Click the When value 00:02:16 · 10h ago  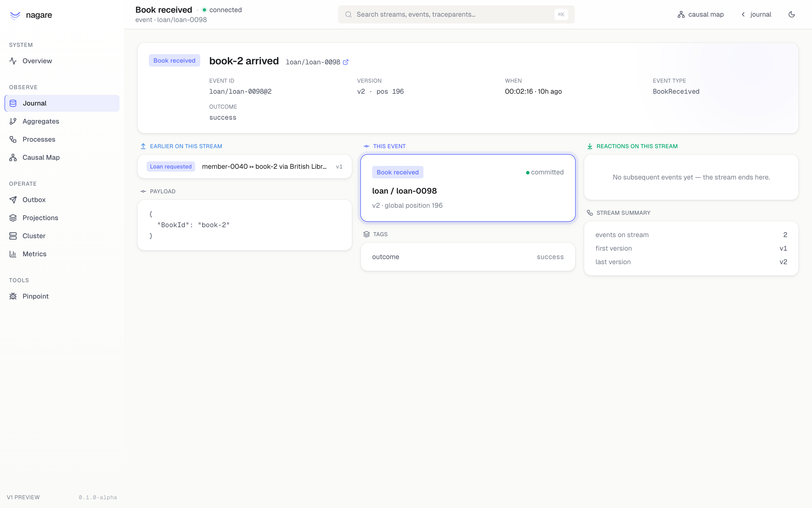(533, 91)
